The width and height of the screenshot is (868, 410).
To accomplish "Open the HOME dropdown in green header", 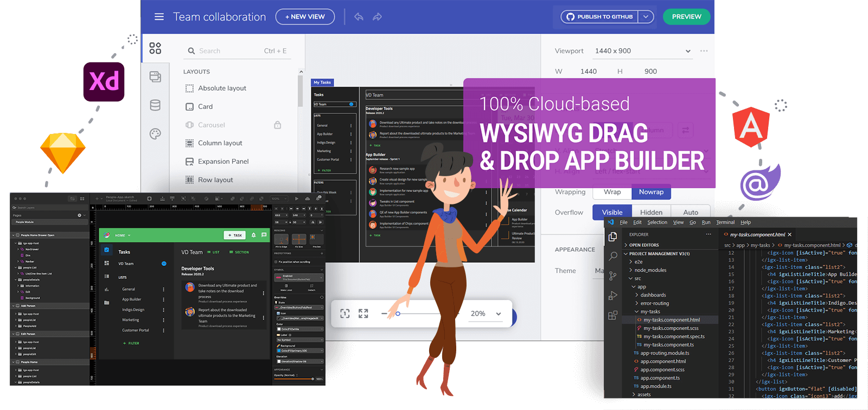I will tap(123, 235).
